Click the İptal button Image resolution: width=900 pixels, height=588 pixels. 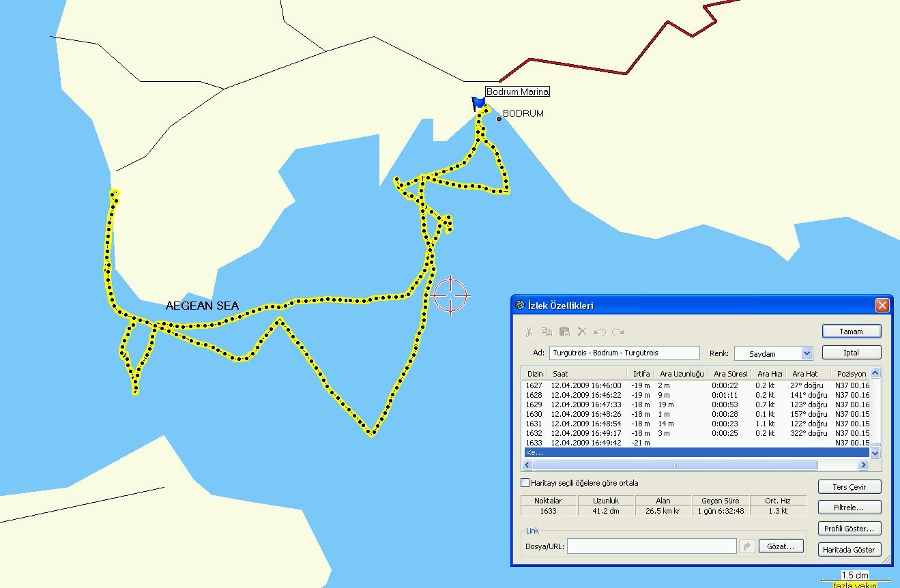[851, 353]
